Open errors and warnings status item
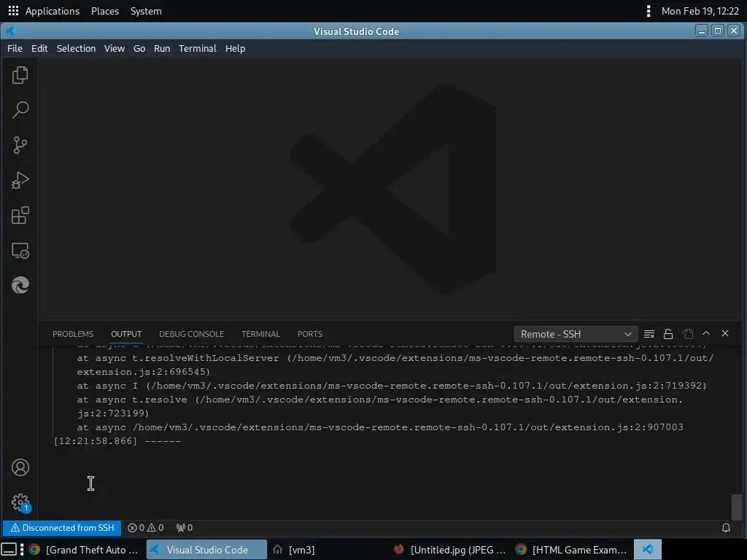The height and width of the screenshot is (560, 747). [146, 528]
